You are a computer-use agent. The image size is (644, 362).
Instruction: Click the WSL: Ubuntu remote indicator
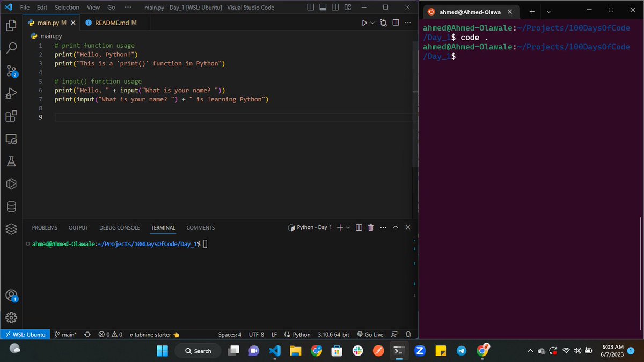click(25, 334)
